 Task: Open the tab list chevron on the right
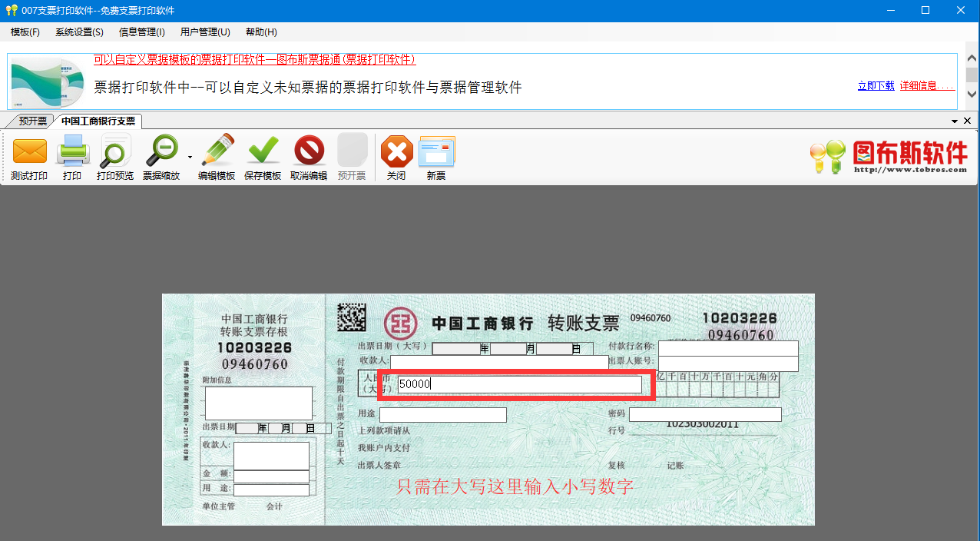[x=954, y=121]
